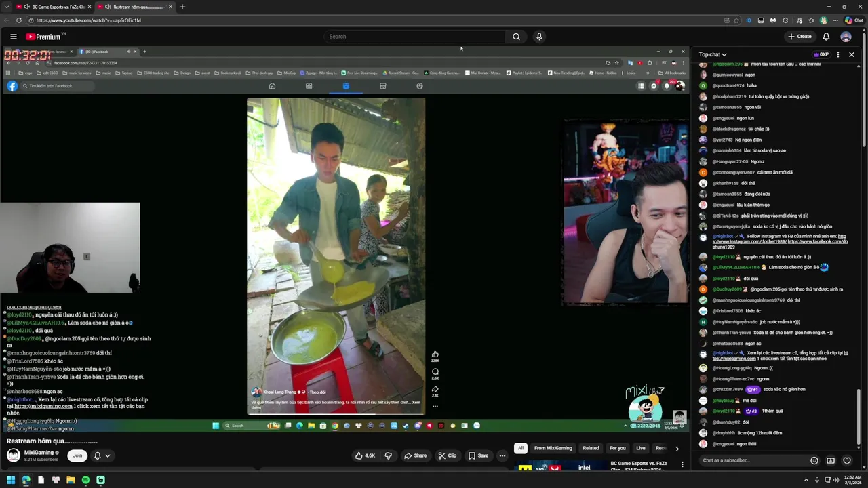
Task: Open live chat three-dot options
Action: [838, 54]
